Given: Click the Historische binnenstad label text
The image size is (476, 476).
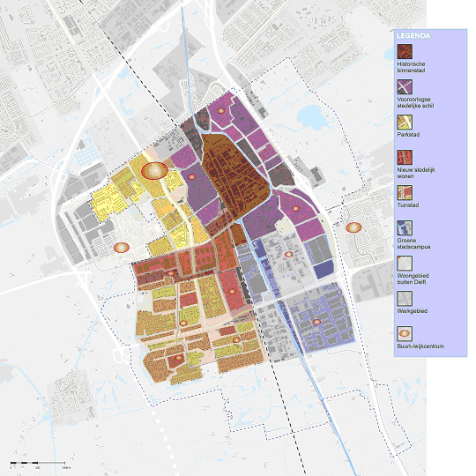Looking at the screenshot, I should [411, 67].
